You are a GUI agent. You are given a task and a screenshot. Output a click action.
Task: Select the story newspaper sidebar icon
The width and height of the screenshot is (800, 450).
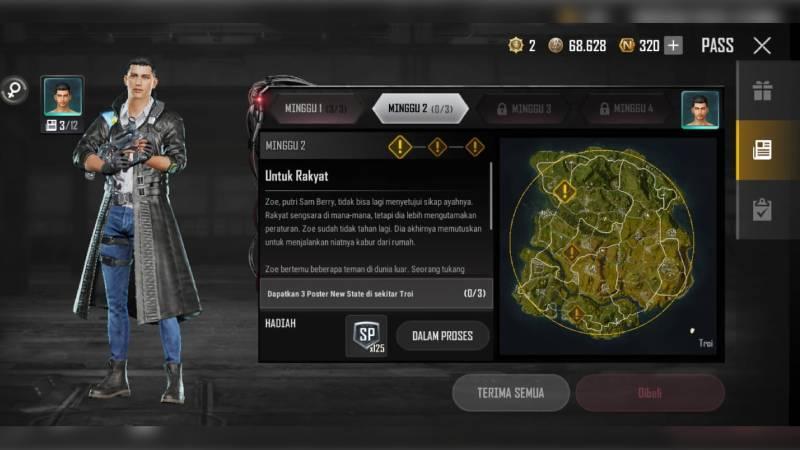(x=762, y=150)
